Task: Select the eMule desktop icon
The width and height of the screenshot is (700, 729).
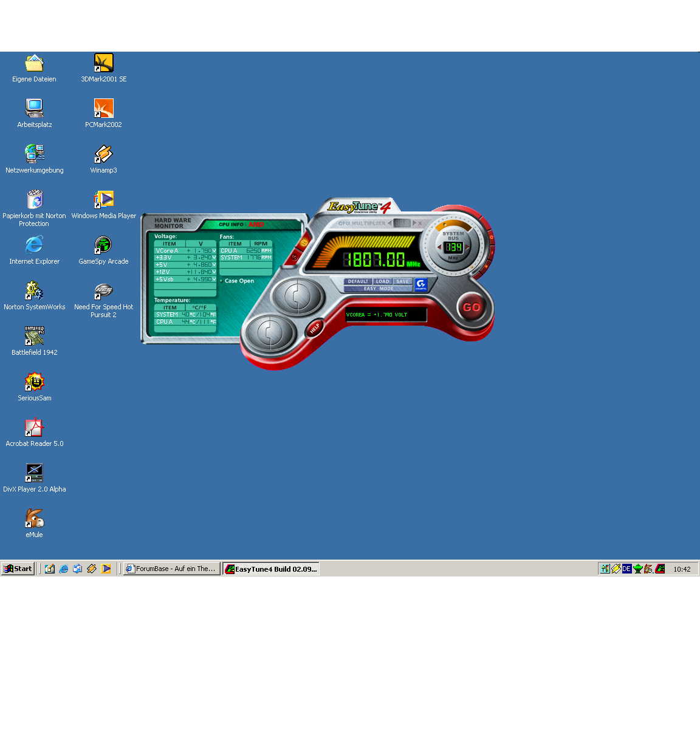Action: tap(34, 524)
